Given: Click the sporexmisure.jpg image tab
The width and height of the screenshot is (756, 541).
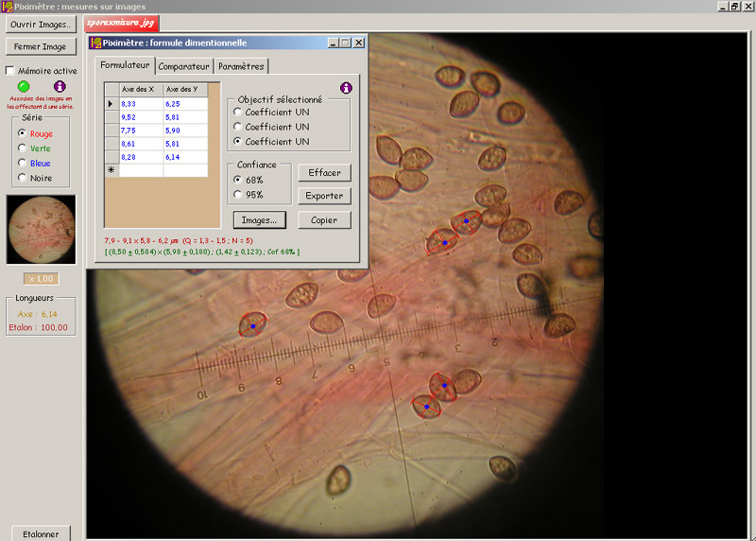Looking at the screenshot, I should point(120,23).
